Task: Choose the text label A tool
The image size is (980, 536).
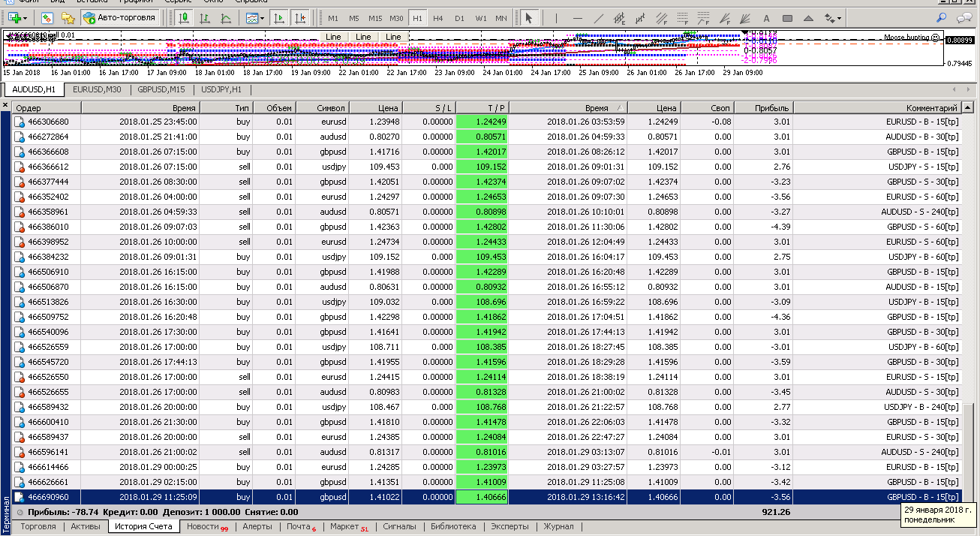Action: pos(766,17)
